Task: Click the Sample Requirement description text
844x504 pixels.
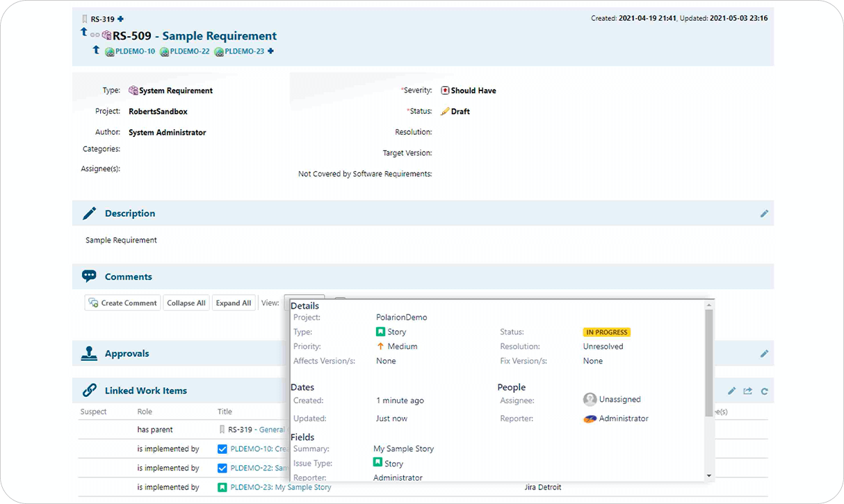Action: coord(122,240)
